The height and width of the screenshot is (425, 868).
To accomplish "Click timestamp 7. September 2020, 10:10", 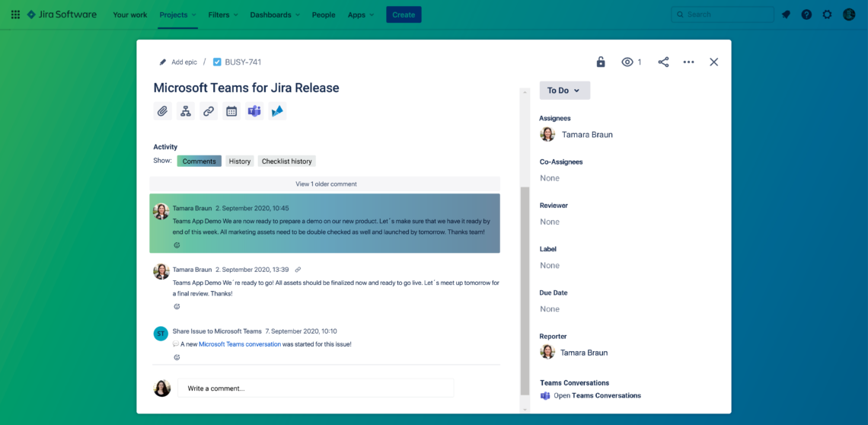I will 302,331.
